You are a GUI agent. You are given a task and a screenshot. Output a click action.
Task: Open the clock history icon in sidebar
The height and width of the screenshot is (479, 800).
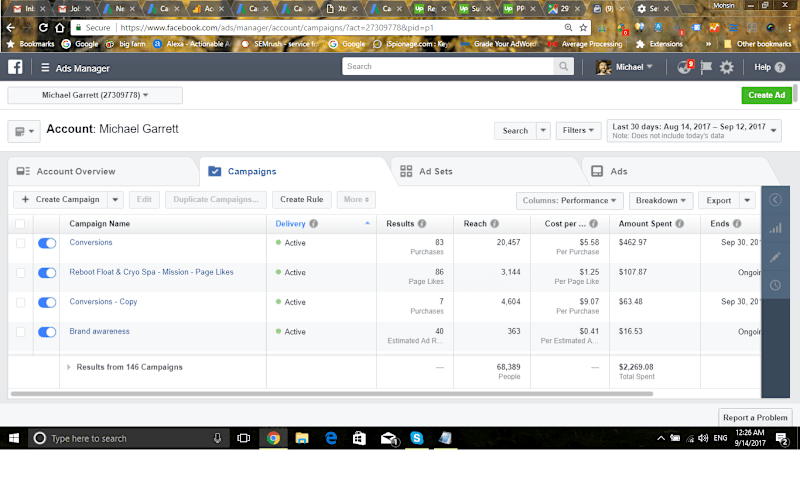tap(776, 285)
